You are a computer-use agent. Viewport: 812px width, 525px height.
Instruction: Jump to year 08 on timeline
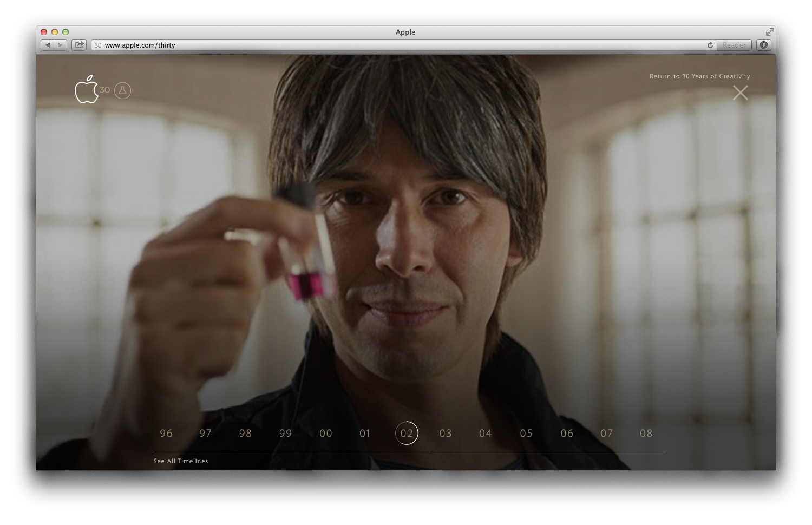click(646, 434)
